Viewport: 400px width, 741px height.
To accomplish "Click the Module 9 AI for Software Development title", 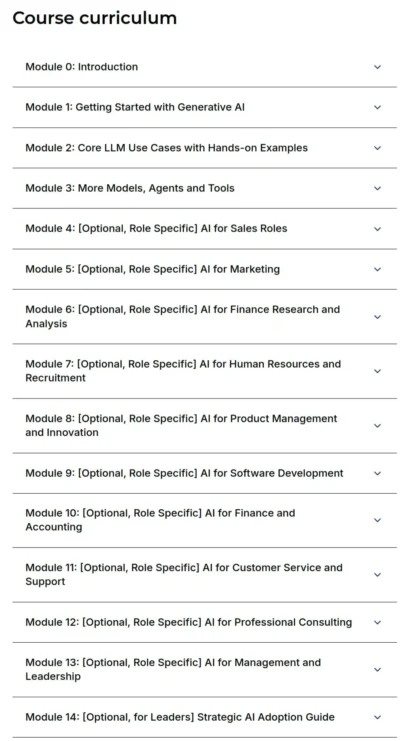I will pyautogui.click(x=184, y=473).
